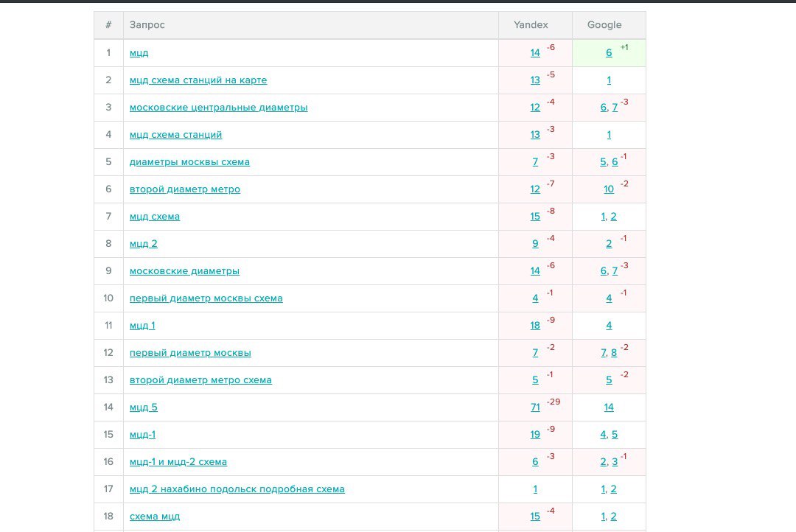Screen dimensions: 796x532
Task: Click the "мцд 5" query link
Action: pyautogui.click(x=143, y=407)
